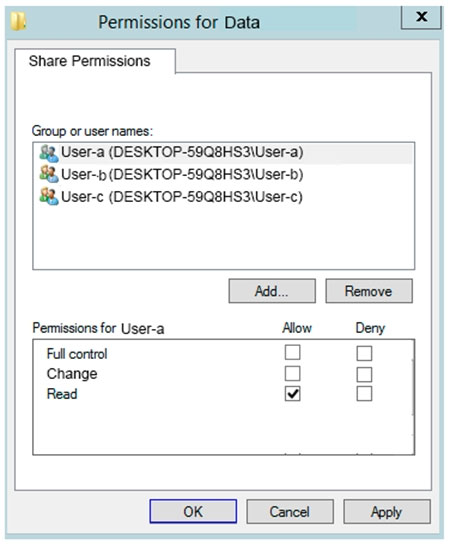Enable Allow for Full control

292,352
